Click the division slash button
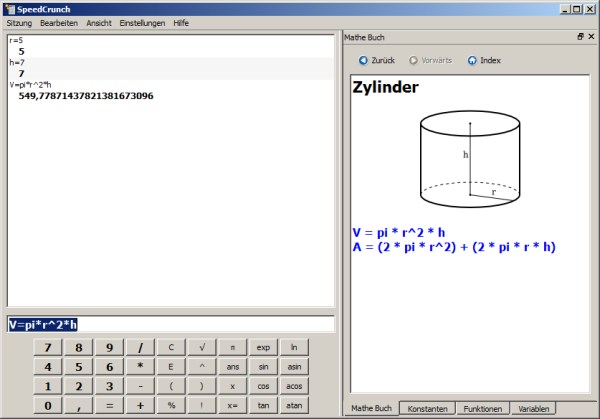 [140, 347]
